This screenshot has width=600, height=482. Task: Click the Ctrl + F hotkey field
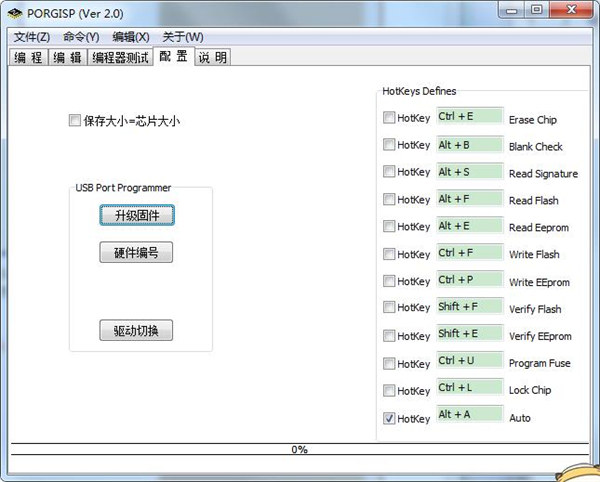(x=470, y=253)
